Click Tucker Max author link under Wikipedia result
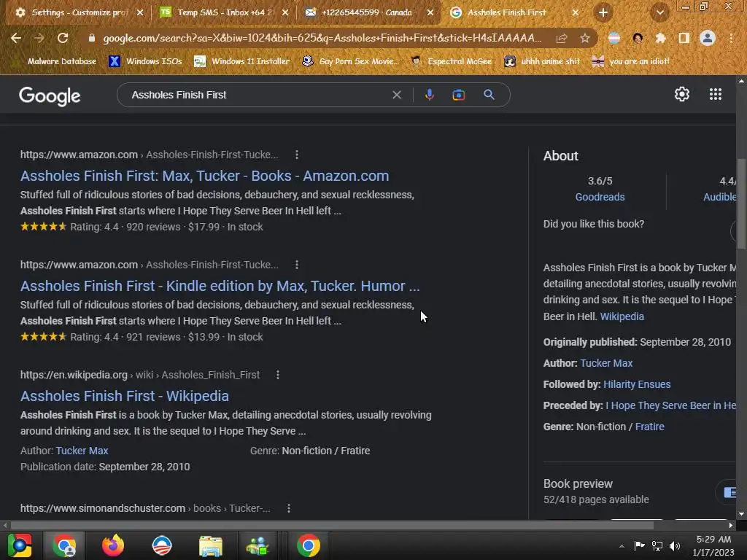This screenshot has height=560, width=747. [82, 451]
